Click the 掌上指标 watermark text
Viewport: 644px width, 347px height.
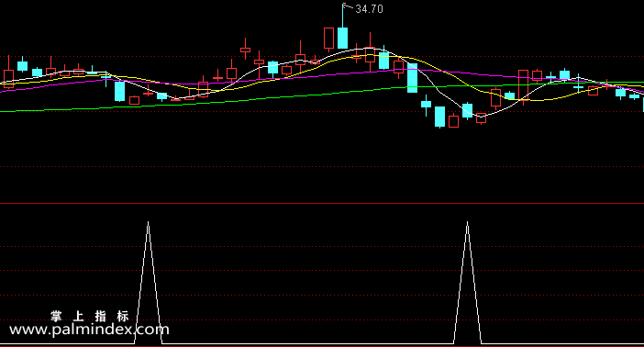pyautogui.click(x=90, y=316)
